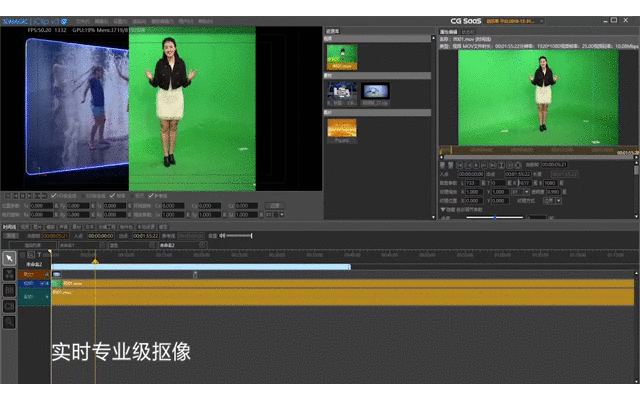Set keyframe K button next to Rz
The height and width of the screenshot is (400, 640).
coord(129,214)
